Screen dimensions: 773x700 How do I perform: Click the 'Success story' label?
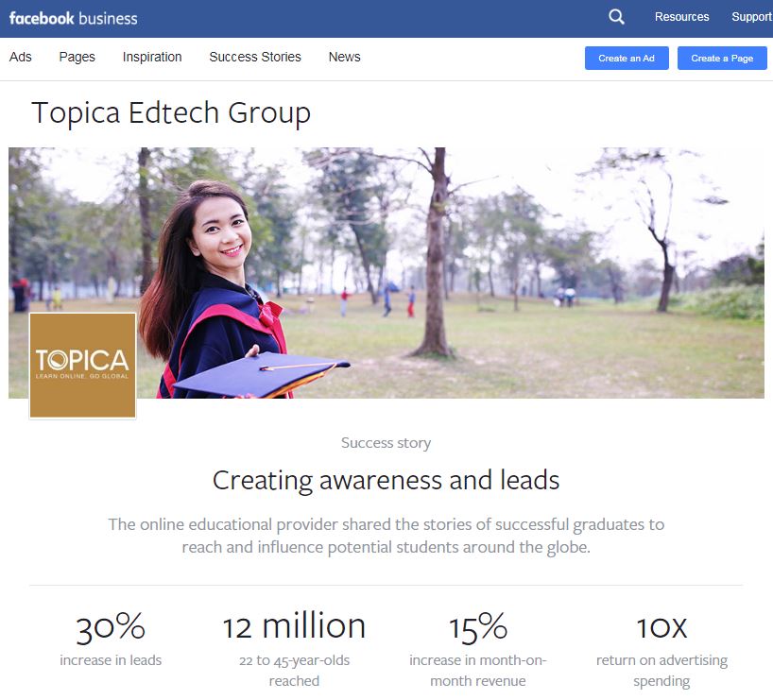[x=386, y=443]
